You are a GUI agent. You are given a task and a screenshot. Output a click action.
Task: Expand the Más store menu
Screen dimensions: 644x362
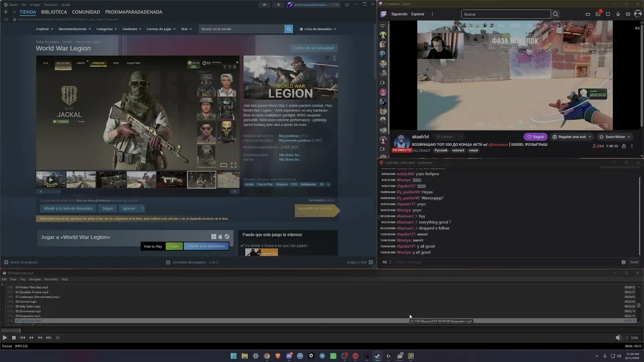click(x=186, y=29)
